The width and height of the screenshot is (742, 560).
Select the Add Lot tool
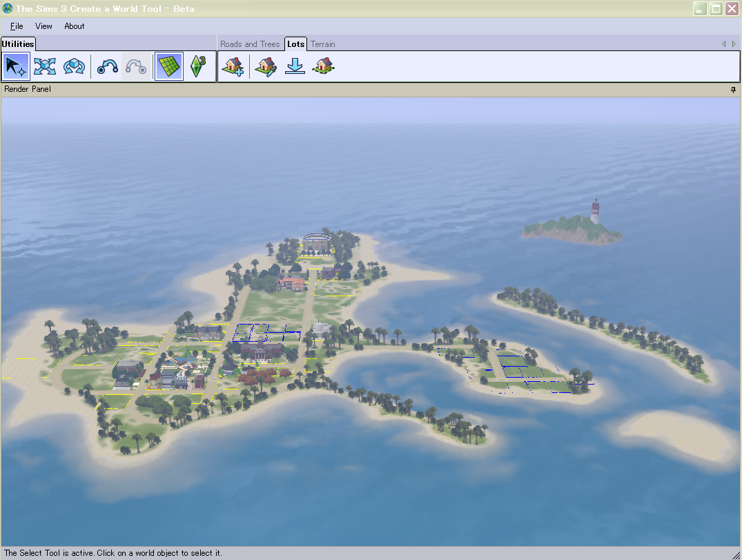coord(233,66)
